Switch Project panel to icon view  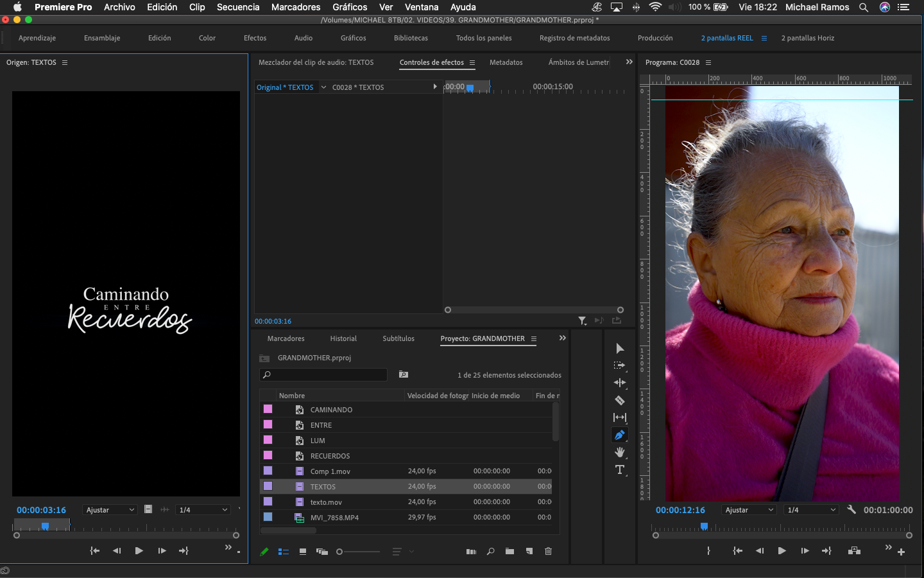[x=302, y=551]
